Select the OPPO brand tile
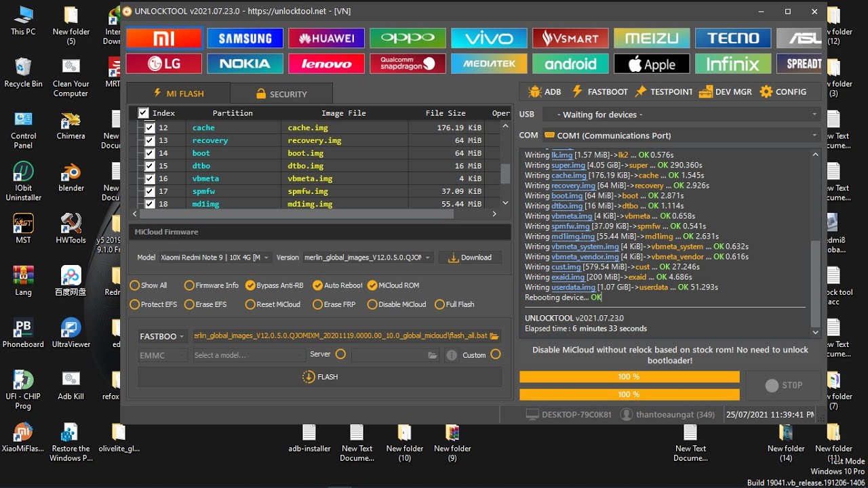Screen dimensions: 868x488 coord(408,38)
